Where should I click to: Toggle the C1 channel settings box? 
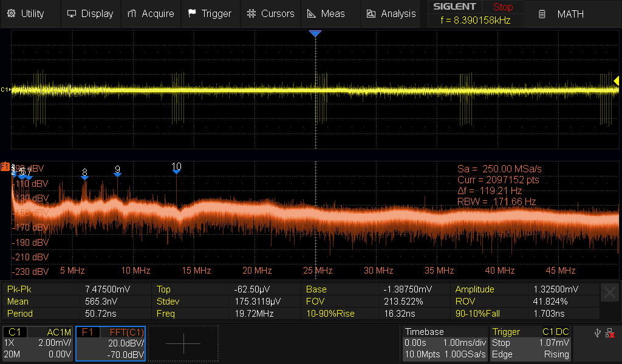click(x=38, y=343)
